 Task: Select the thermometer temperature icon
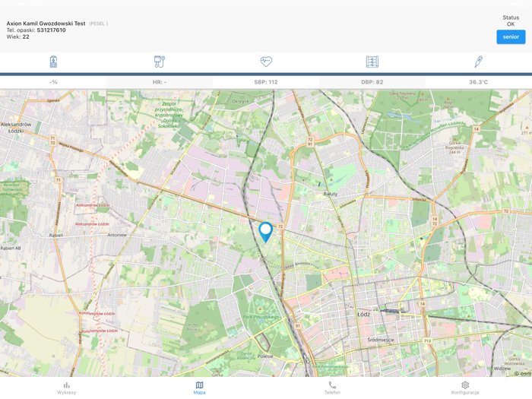click(478, 62)
